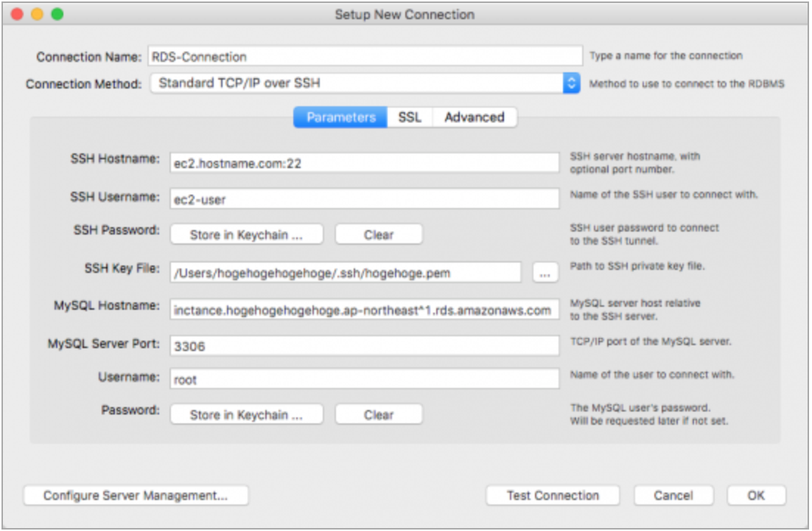812x531 pixels.
Task: Open the Advanced tab
Action: [x=474, y=117]
